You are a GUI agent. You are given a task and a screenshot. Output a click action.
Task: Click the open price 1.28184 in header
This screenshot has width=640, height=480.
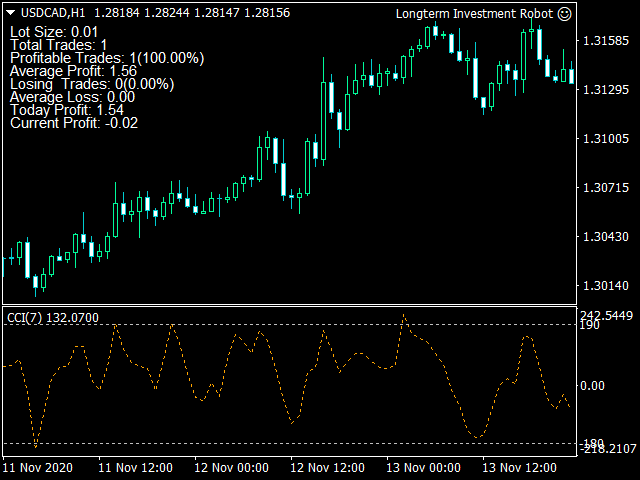pyautogui.click(x=117, y=13)
